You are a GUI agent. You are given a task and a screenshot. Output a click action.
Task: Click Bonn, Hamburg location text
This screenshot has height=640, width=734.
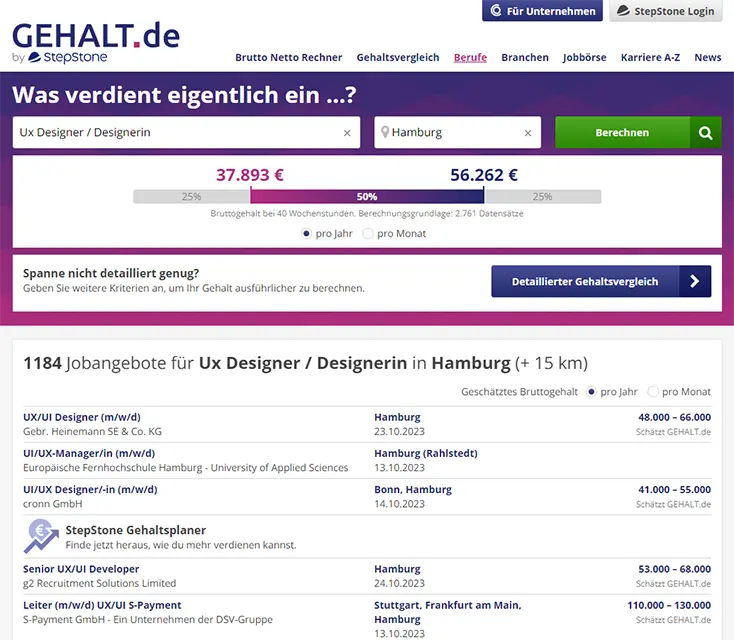pos(413,489)
